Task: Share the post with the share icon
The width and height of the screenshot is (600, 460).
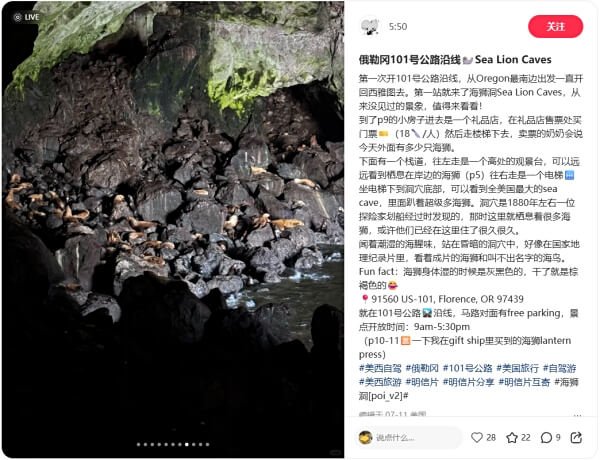Action: (x=576, y=437)
